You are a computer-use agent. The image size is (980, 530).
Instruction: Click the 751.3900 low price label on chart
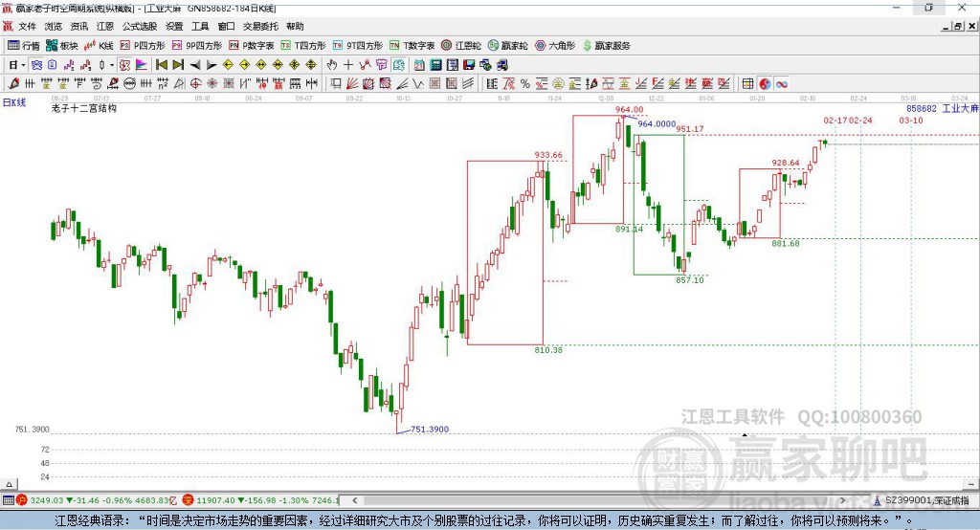point(430,430)
